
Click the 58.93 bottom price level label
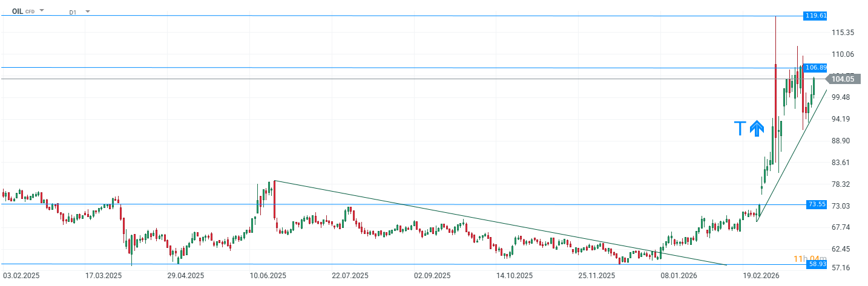tap(816, 264)
